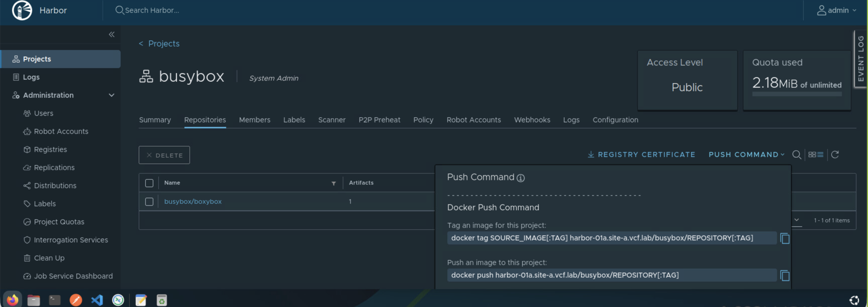Copy the docker tag command

tap(785, 238)
